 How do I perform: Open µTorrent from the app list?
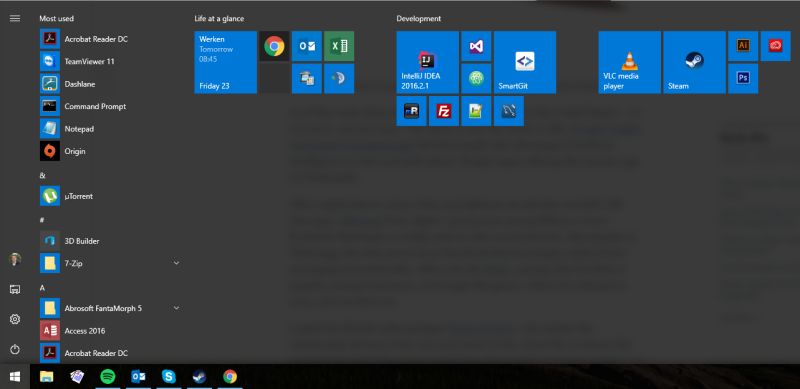110,196
